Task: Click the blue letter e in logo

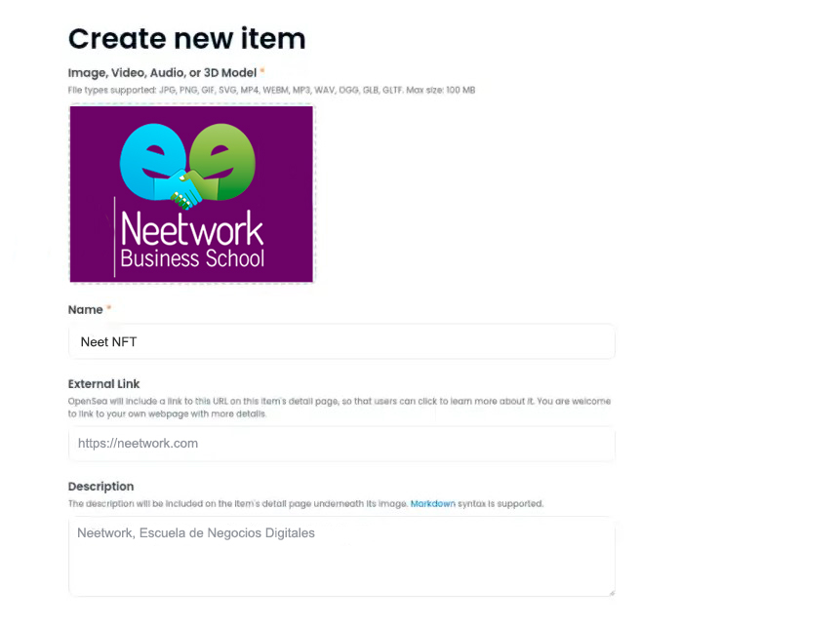Action: pos(148,156)
